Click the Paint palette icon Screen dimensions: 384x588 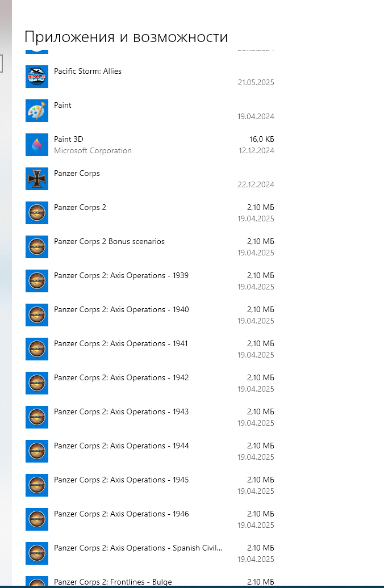[x=37, y=111]
